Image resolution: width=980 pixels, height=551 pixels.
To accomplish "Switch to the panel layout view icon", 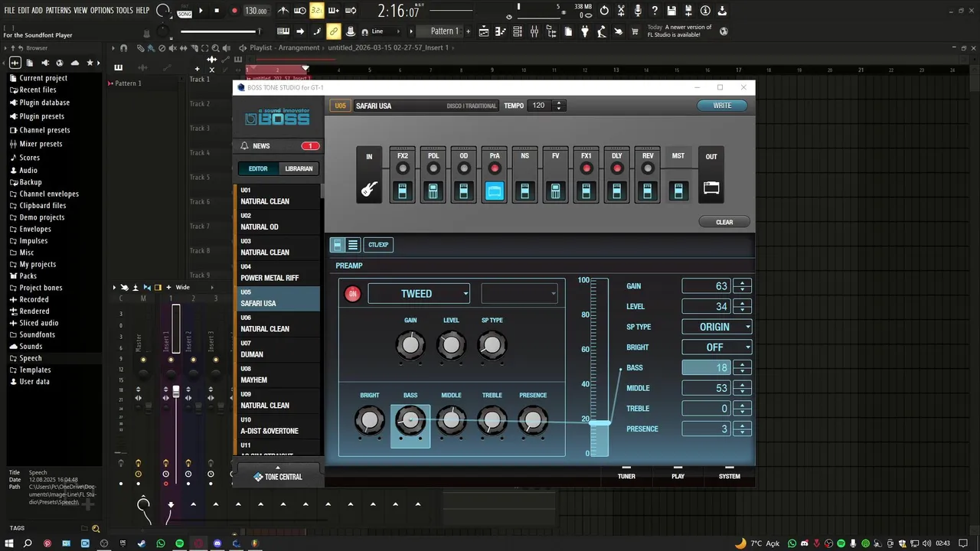I will (338, 245).
